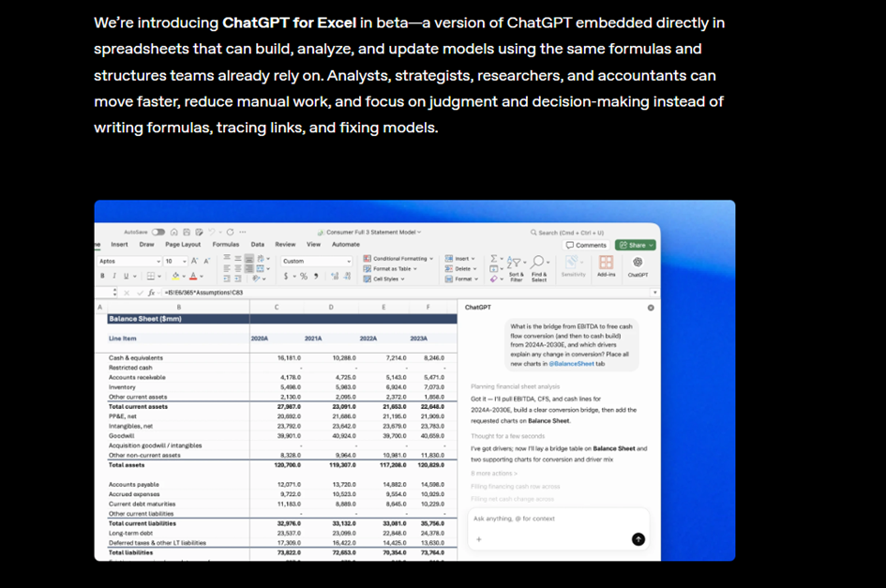Open the Custom number format dropdown
Viewport: 886px width, 588px height.
[315, 261]
